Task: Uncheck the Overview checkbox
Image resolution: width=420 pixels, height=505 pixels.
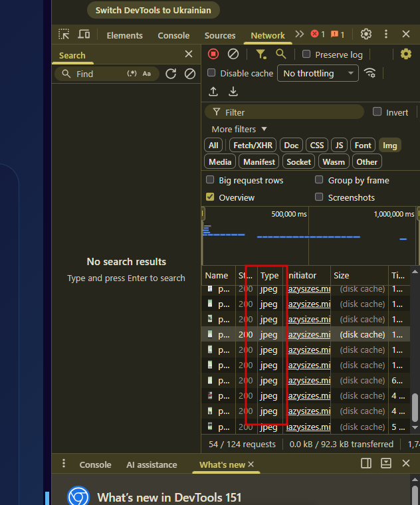Action: coord(210,197)
